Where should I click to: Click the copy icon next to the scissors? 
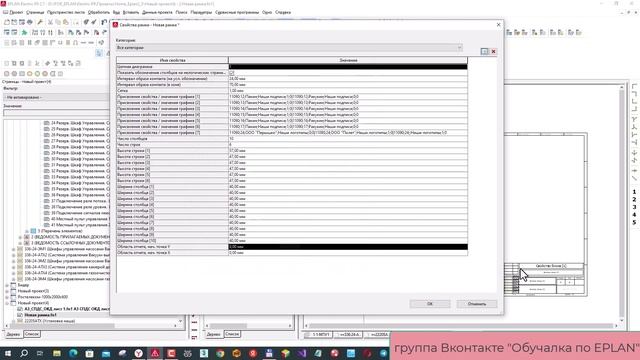(x=58, y=22)
